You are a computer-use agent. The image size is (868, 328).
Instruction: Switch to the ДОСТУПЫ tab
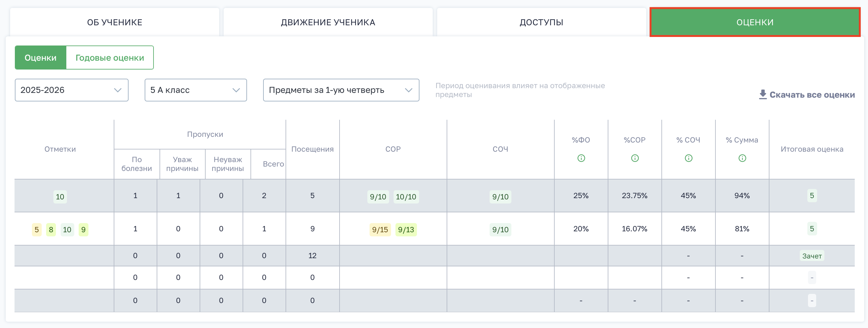[541, 22]
